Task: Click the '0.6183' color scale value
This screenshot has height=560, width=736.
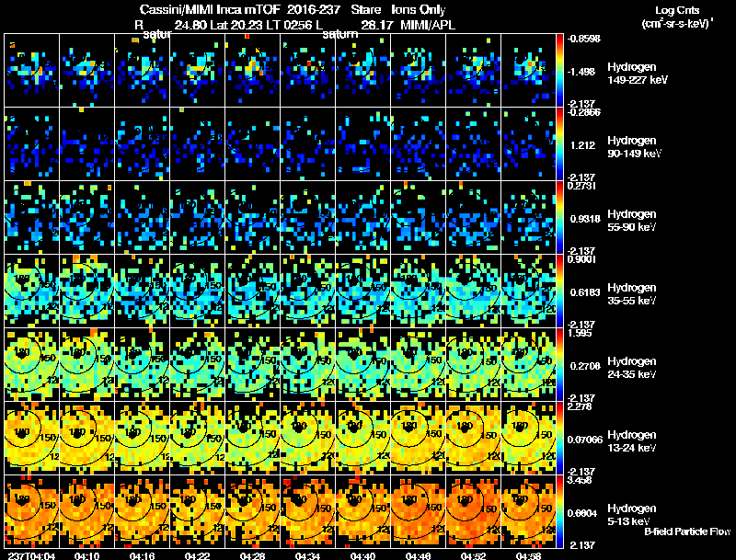Action: tap(585, 292)
